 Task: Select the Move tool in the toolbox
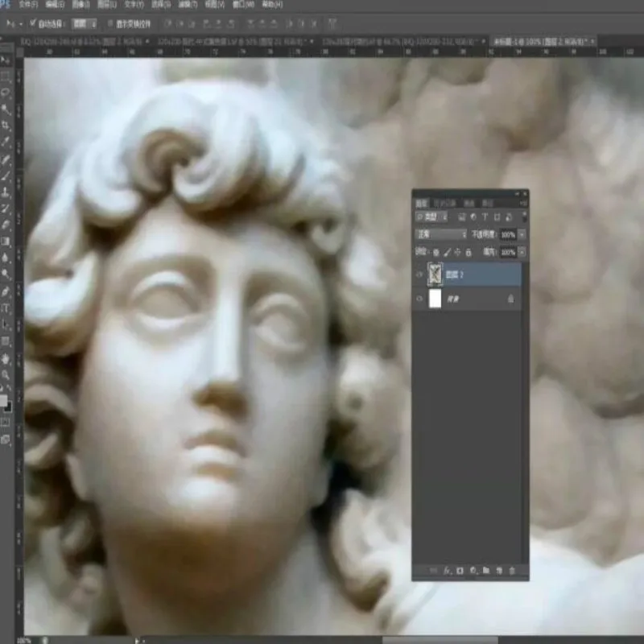(x=6, y=61)
